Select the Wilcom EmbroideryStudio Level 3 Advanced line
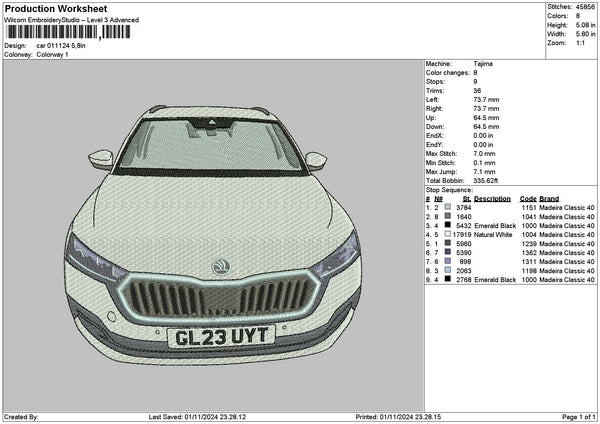Screen dimensions: 600x424 pos(72,20)
